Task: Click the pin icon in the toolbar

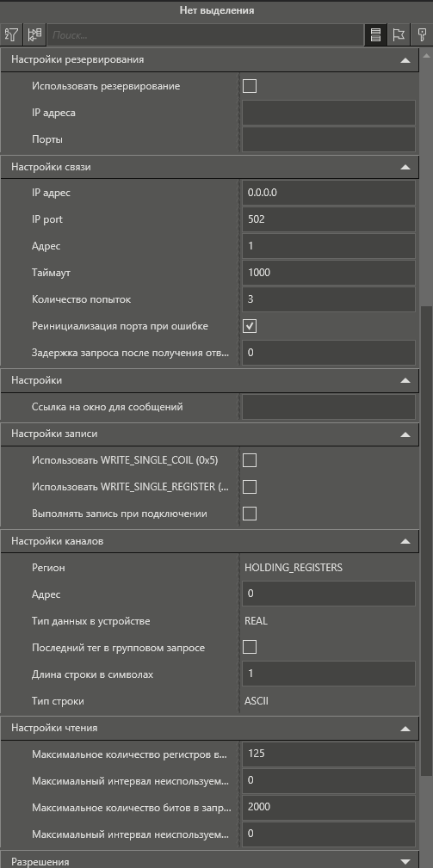Action: point(422,35)
